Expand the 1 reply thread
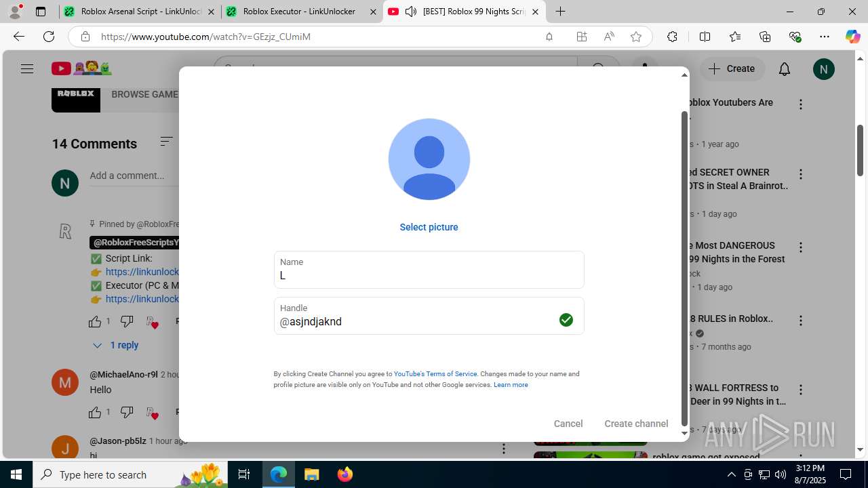This screenshot has width=868, height=488. (x=116, y=345)
